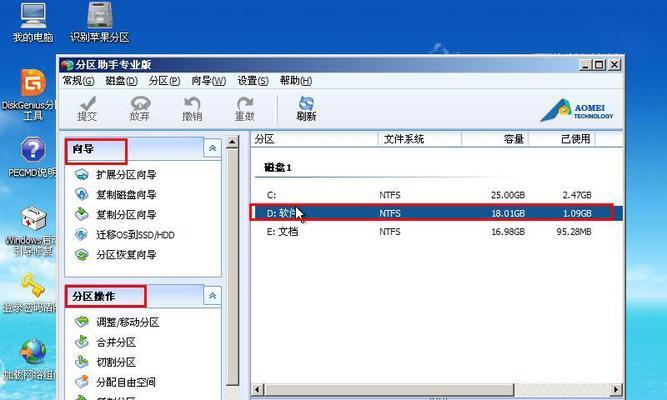Click the AOMEI Technology logo
This screenshot has height=400, width=667.
577,111
